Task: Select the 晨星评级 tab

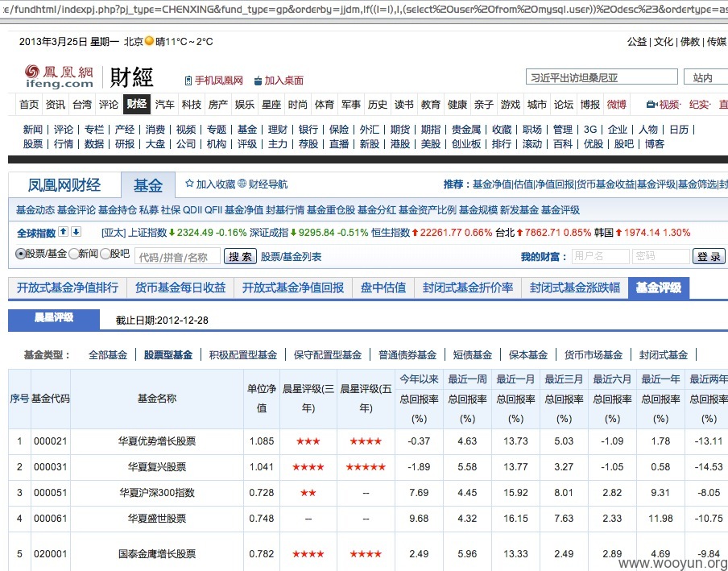Action: 54,320
